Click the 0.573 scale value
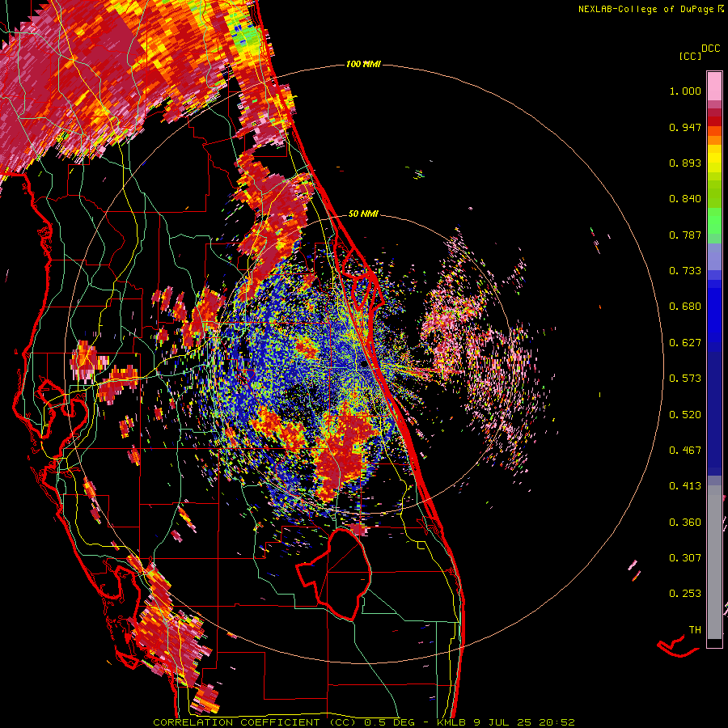 click(x=685, y=379)
